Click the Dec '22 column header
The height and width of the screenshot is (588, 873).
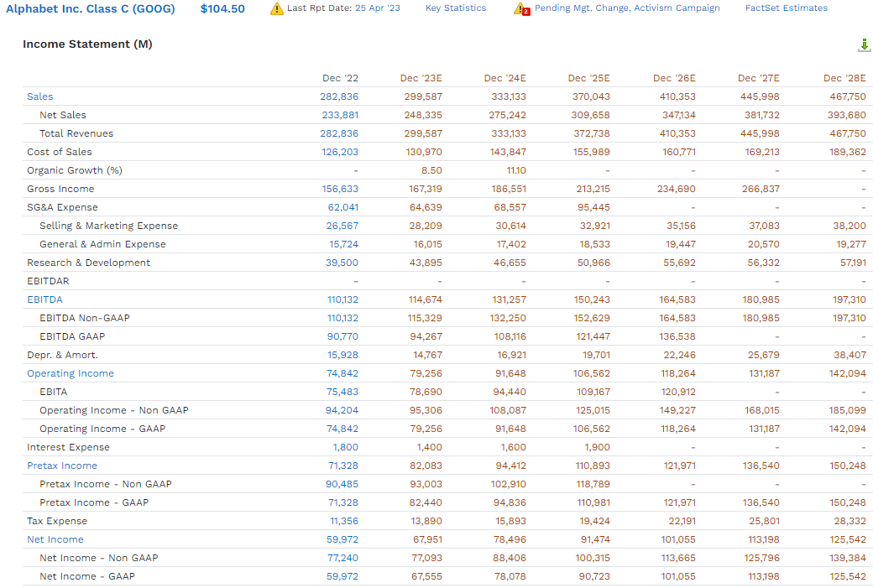point(340,78)
